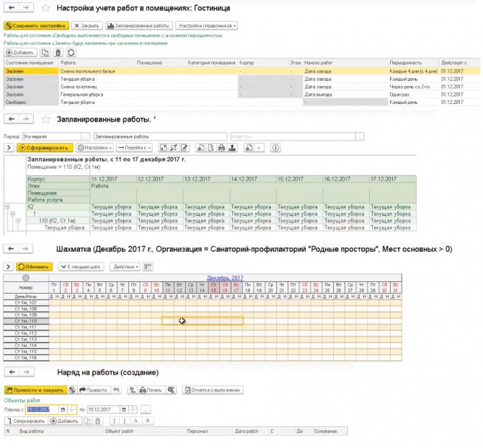Click the Закрыть button
The height and width of the screenshot is (448, 483).
(x=87, y=25)
